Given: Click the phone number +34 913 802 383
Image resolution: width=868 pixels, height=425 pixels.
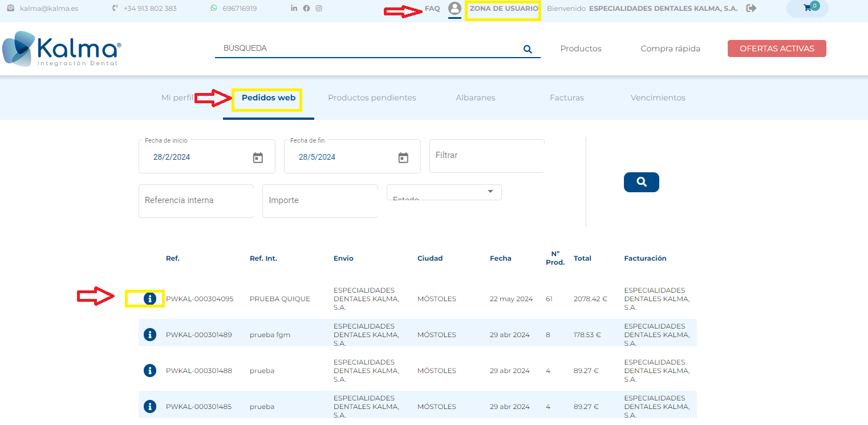Looking at the screenshot, I should pyautogui.click(x=150, y=9).
